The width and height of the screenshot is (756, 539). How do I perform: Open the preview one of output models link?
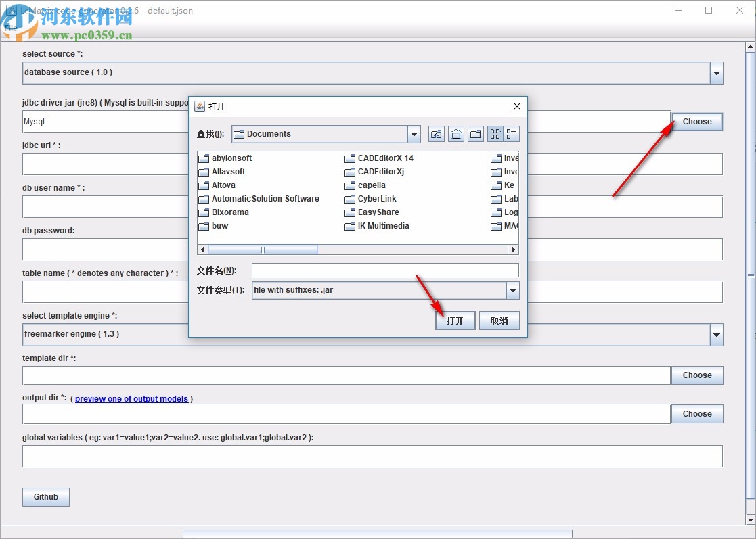[x=131, y=399]
